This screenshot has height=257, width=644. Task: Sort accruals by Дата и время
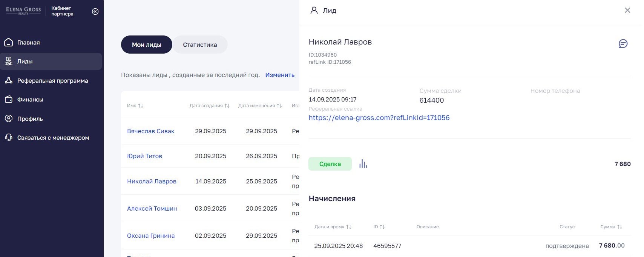(349, 227)
